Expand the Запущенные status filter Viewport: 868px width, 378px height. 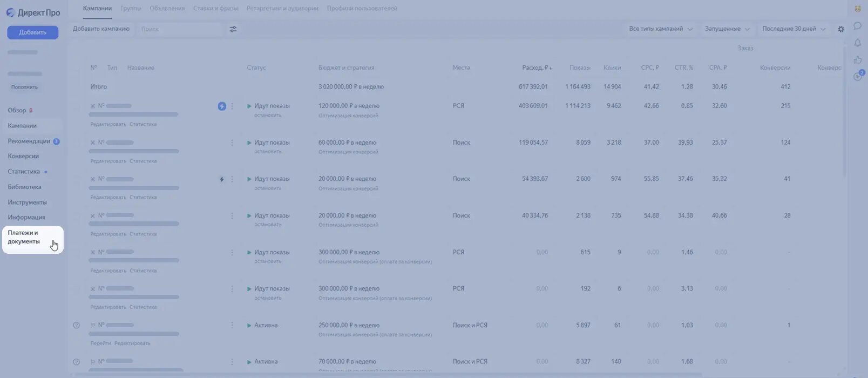click(x=727, y=29)
